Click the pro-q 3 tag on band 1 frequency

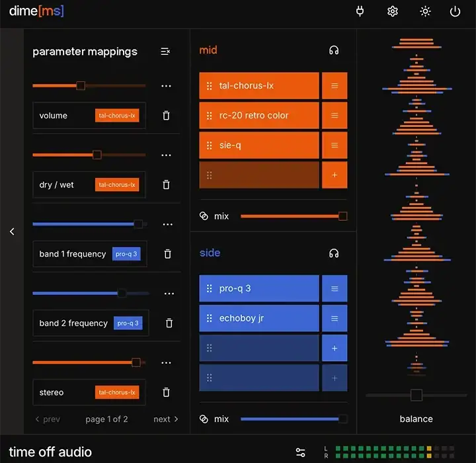[126, 254]
